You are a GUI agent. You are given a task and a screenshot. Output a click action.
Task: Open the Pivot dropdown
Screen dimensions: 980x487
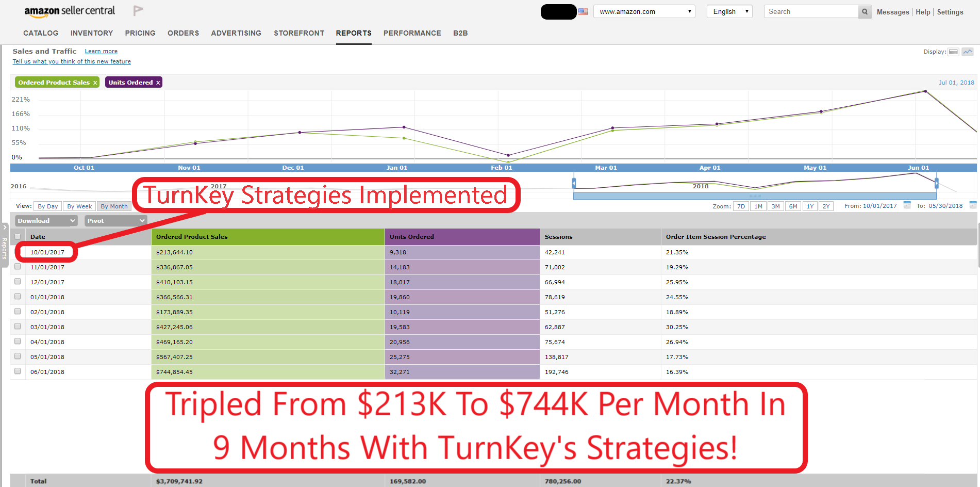tap(115, 221)
